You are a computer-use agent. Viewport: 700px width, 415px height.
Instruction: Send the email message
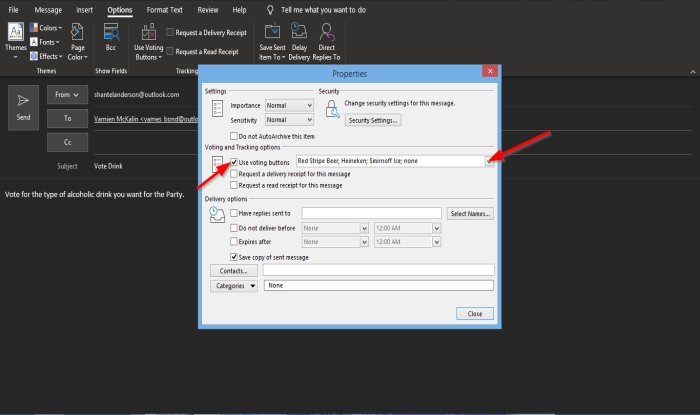coord(23,108)
